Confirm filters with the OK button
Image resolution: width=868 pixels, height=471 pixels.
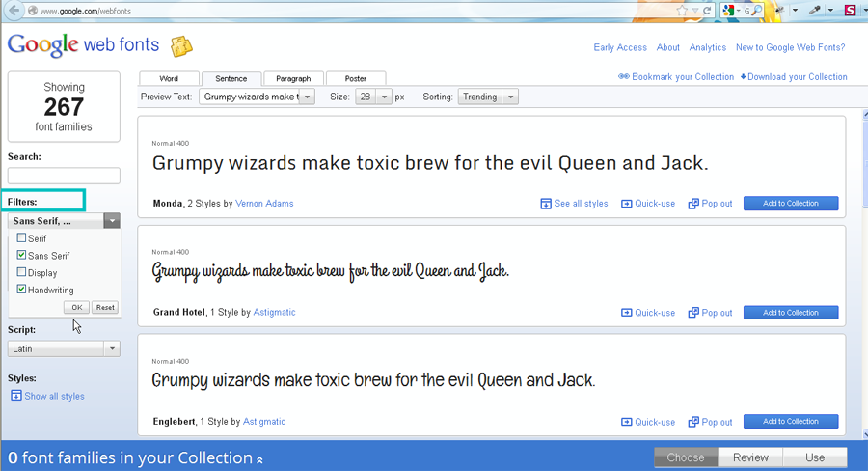tap(76, 308)
